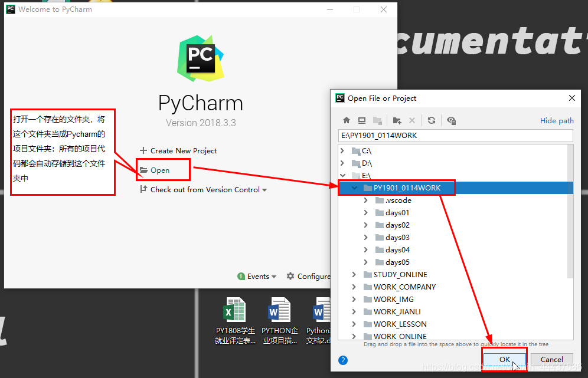Expand the C:\ drive node
Viewport: 588px width, 378px height.
coord(342,150)
